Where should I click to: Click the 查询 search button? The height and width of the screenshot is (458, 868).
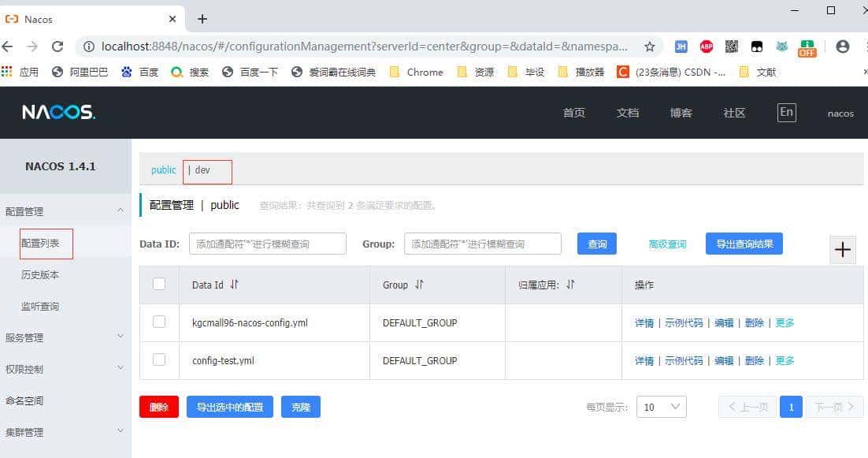(596, 244)
